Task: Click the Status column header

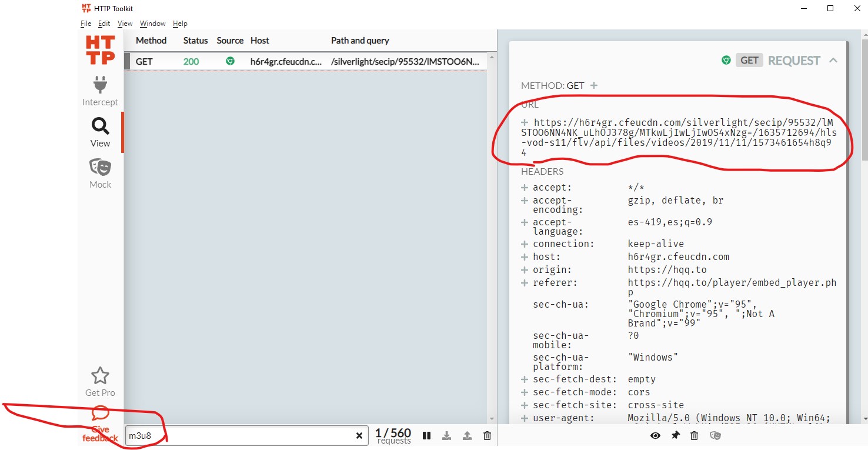Action: point(196,41)
